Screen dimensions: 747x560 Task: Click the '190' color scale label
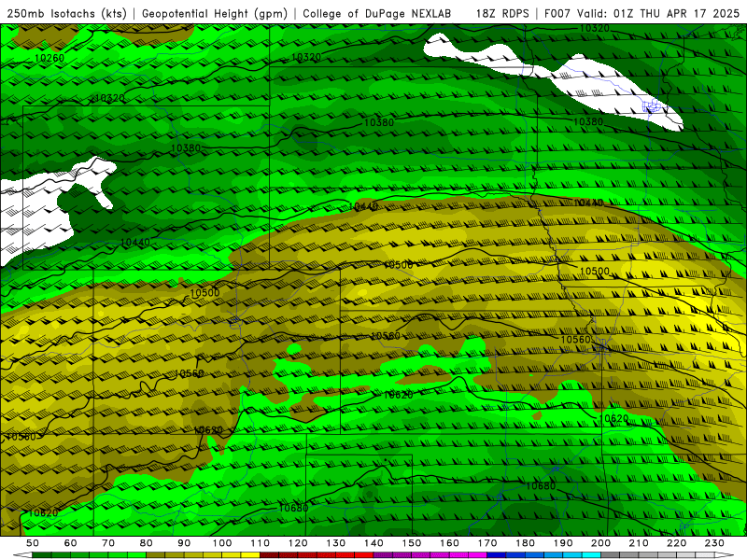563,543
